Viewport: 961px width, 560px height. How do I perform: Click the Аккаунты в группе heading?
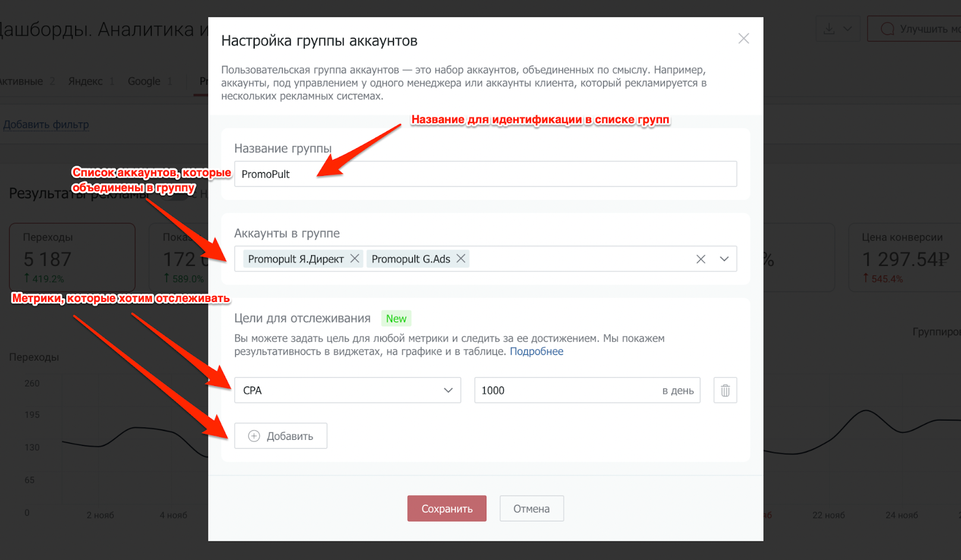click(287, 233)
